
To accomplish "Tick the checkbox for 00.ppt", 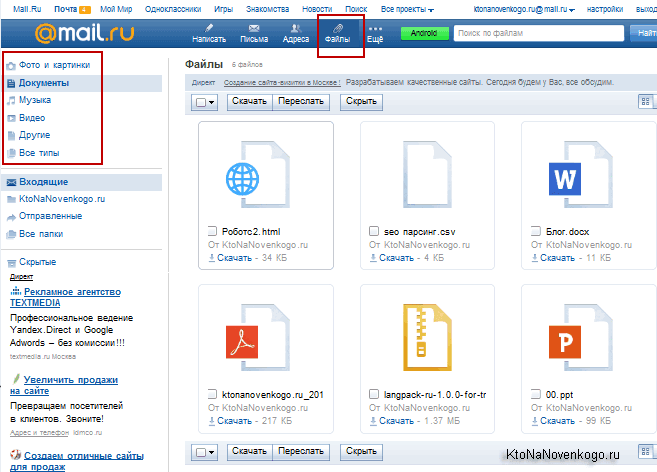I will (x=535, y=394).
